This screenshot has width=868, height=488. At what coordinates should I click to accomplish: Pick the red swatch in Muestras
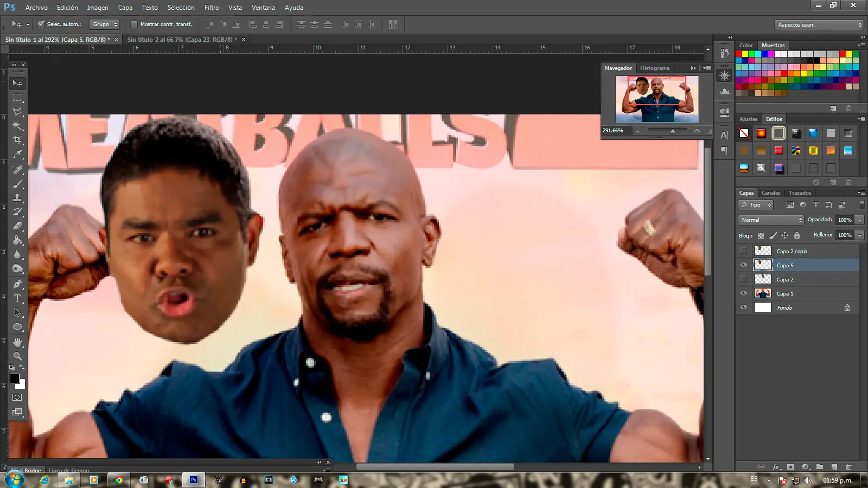click(738, 54)
